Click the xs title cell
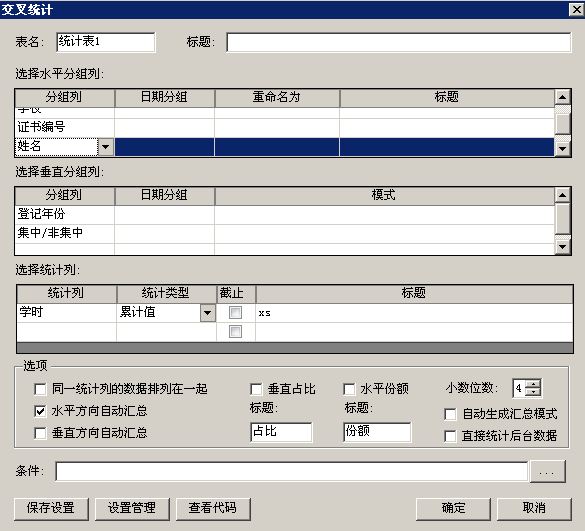Image resolution: width=585 pixels, height=531 pixels. 414,313
